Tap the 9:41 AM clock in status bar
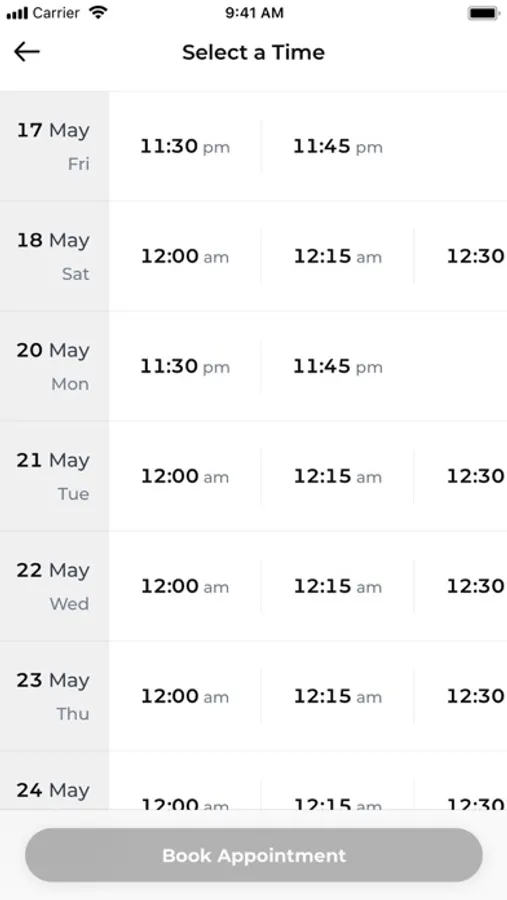The image size is (507, 900). click(254, 13)
